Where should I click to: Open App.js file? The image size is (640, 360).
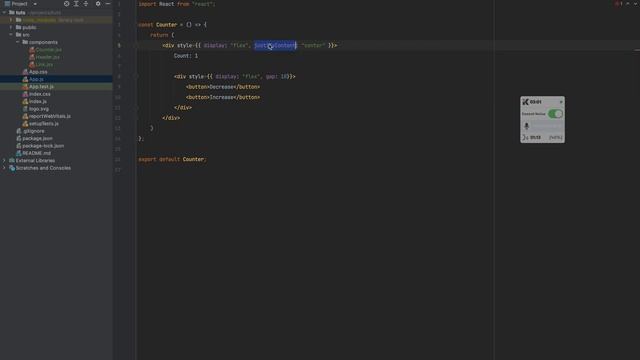tap(36, 79)
